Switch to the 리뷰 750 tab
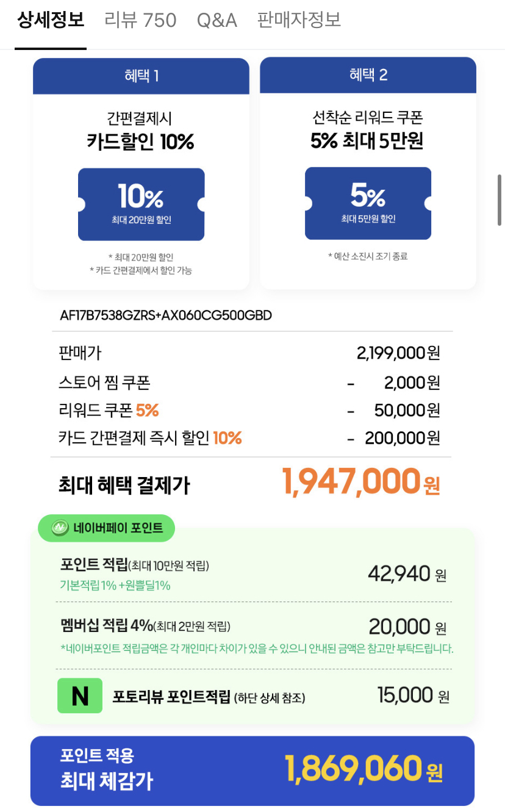The width and height of the screenshot is (505, 812). tap(140, 21)
